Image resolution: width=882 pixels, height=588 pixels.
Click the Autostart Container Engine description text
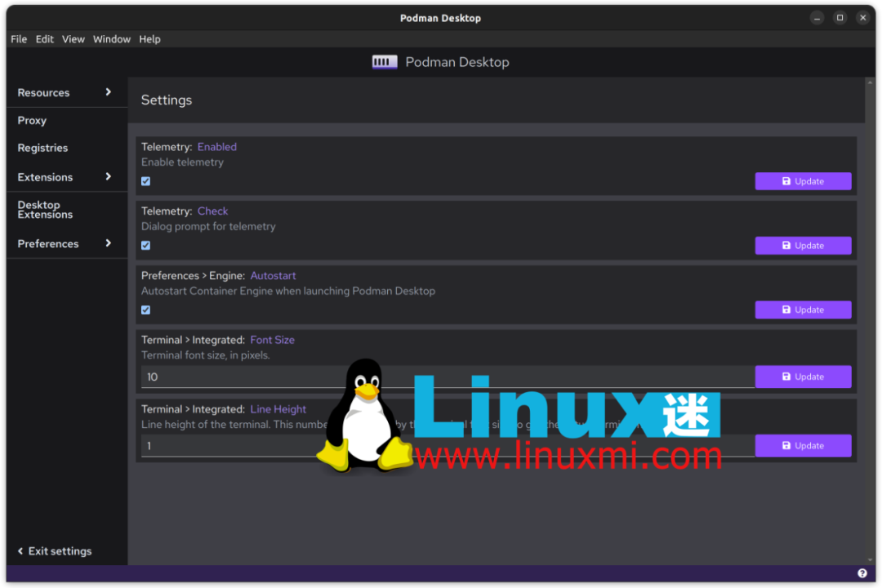pyautogui.click(x=288, y=291)
